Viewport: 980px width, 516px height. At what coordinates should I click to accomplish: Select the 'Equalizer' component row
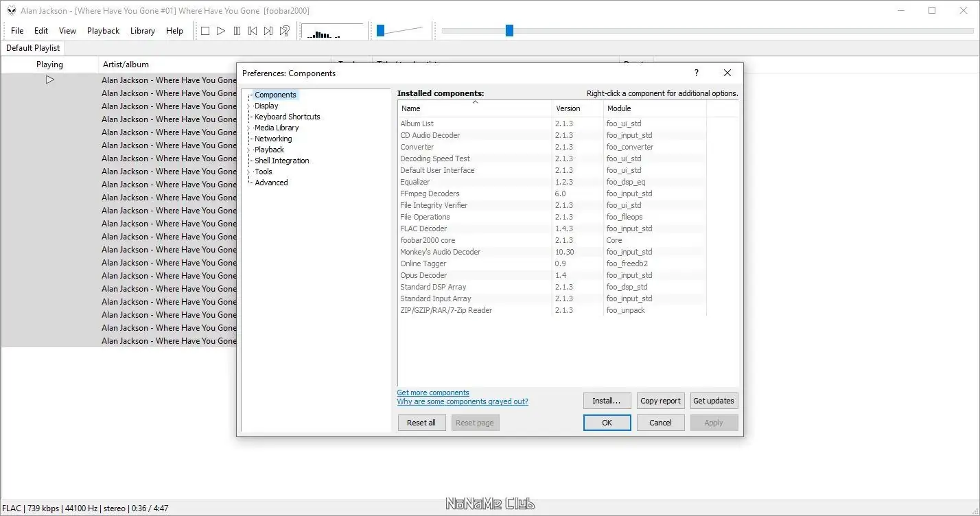pyautogui.click(x=552, y=182)
